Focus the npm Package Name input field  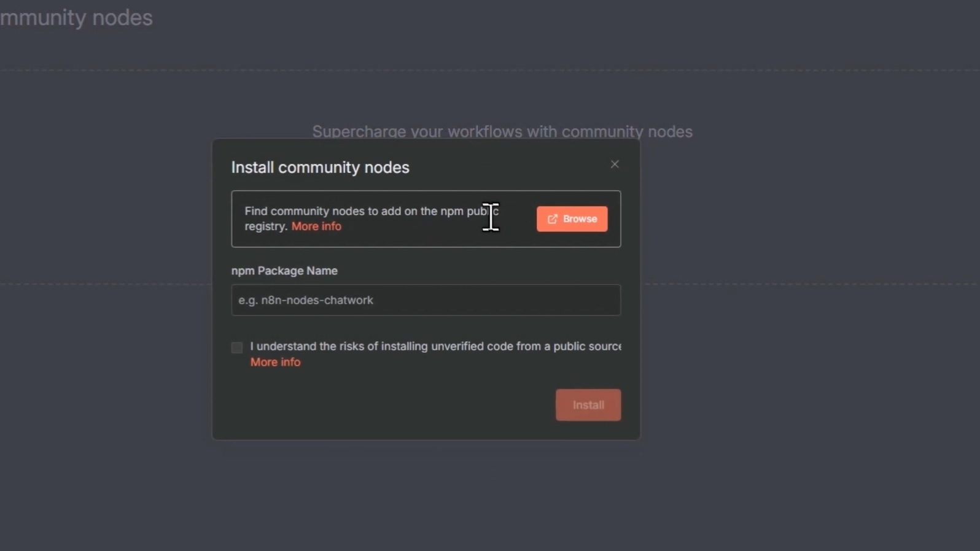click(426, 300)
